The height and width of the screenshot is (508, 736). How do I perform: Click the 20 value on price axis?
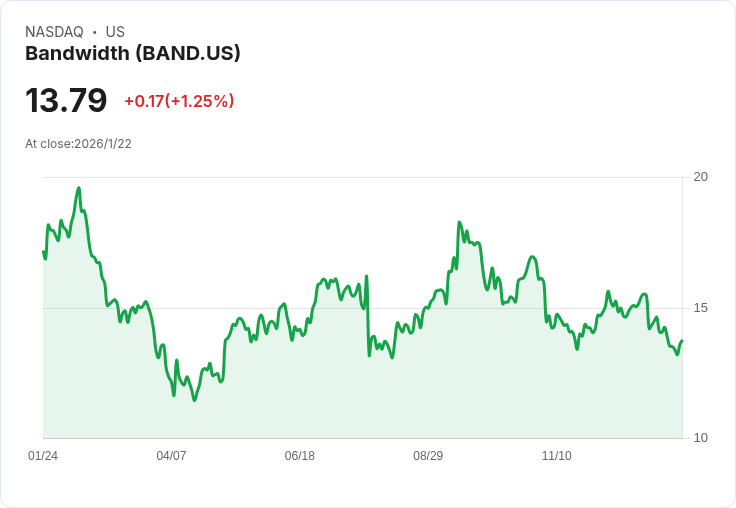pos(701,177)
